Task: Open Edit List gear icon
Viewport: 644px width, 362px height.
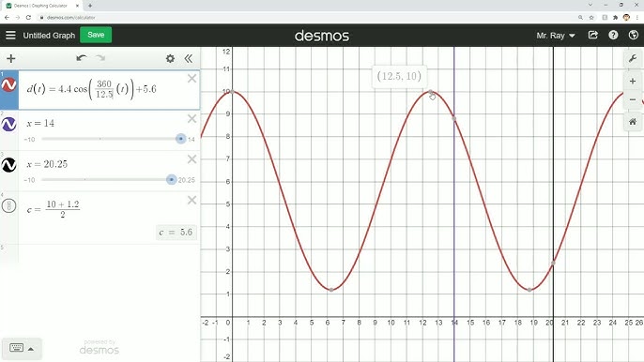Action: (170, 59)
